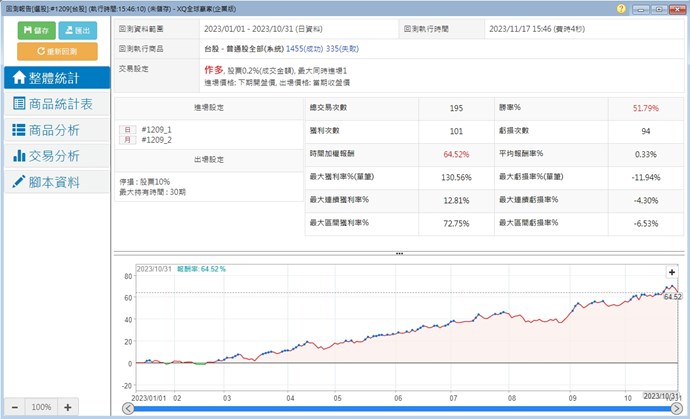This screenshot has height=419, width=690.
Task: Click the 100% zoom level indicator
Action: click(x=40, y=407)
